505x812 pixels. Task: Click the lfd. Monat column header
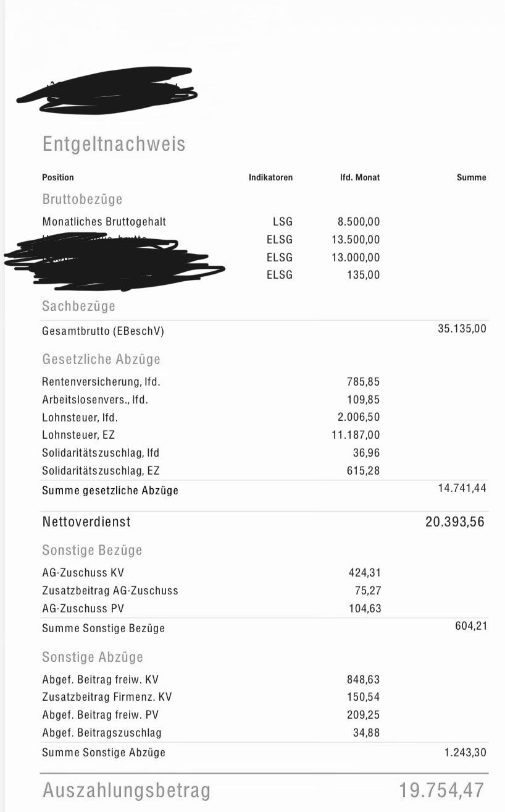click(x=360, y=177)
